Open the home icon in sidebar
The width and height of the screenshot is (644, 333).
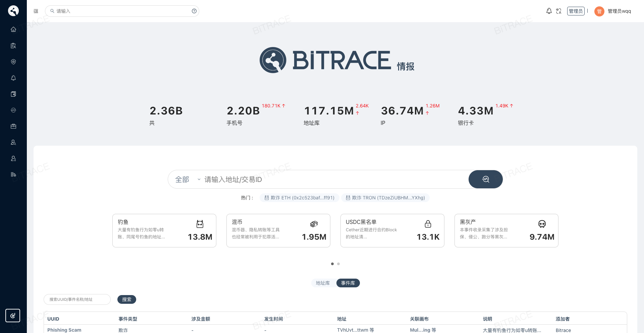tap(13, 30)
